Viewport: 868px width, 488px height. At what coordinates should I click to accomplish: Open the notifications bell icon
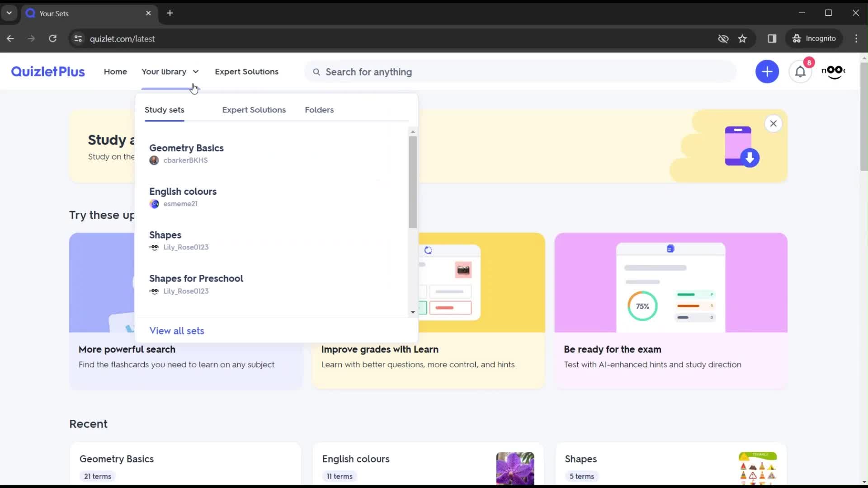click(800, 71)
